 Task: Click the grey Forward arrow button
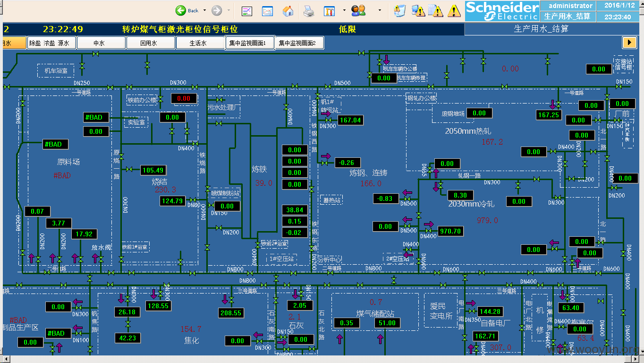pyautogui.click(x=217, y=10)
